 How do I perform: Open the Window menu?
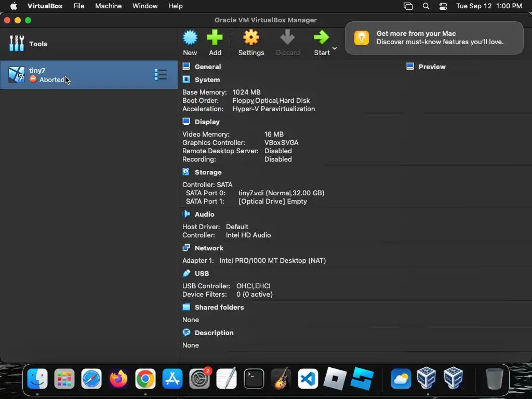point(145,6)
